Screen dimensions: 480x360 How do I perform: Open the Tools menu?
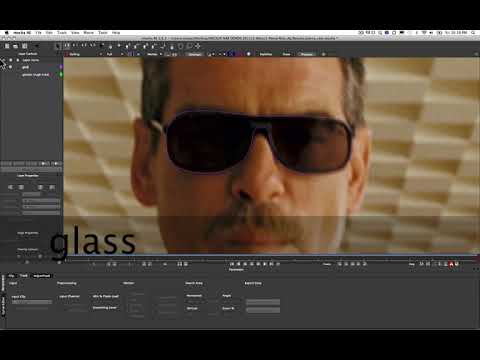click(103, 33)
